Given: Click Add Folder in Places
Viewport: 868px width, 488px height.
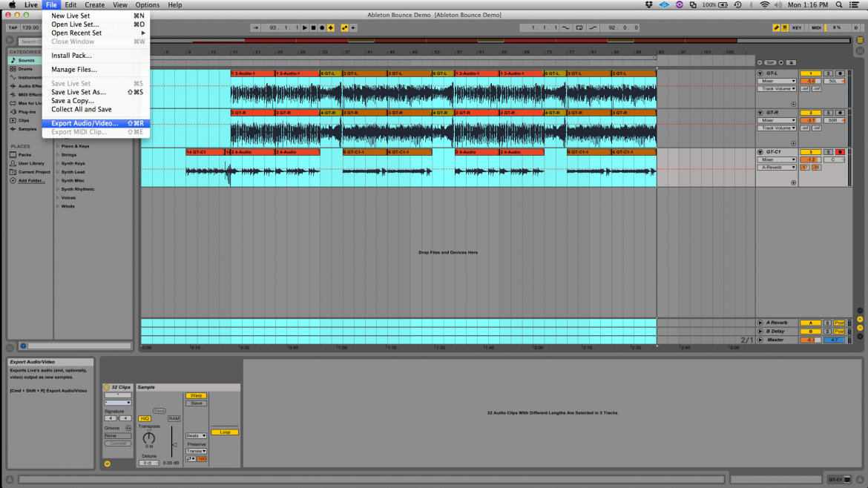Looking at the screenshot, I should pos(31,180).
